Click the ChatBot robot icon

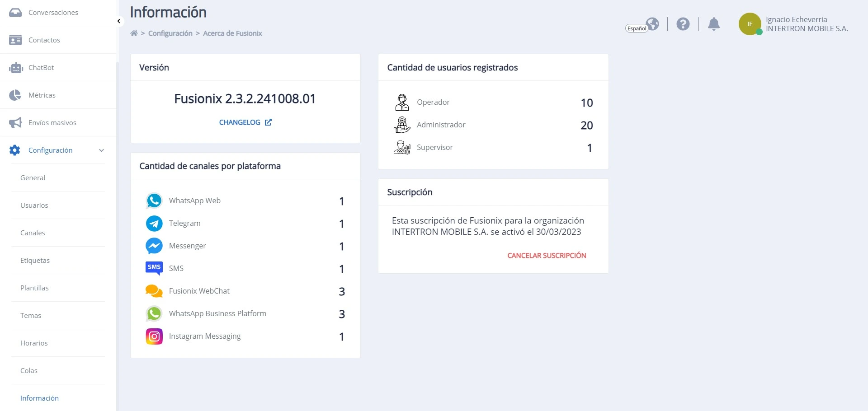click(x=16, y=68)
